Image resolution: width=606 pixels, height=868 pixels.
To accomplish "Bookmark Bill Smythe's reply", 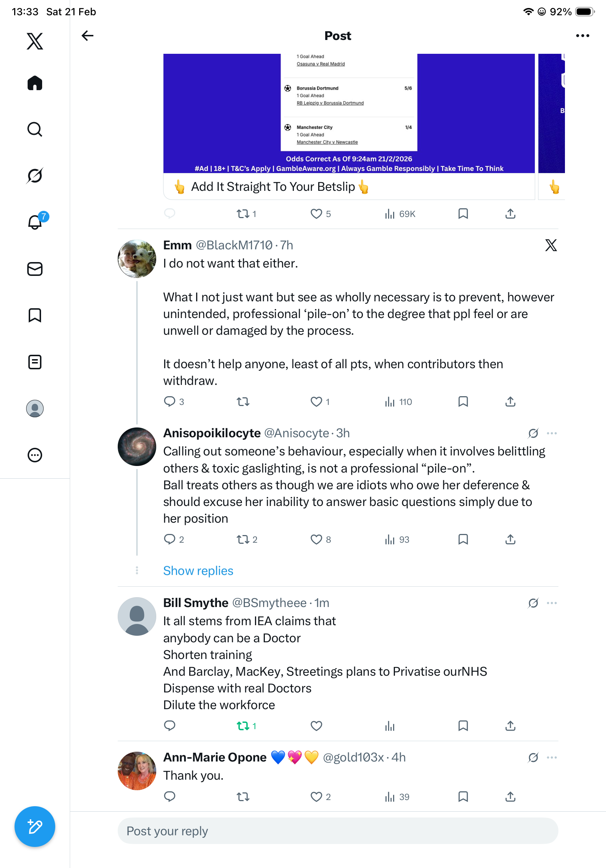I will pyautogui.click(x=463, y=726).
